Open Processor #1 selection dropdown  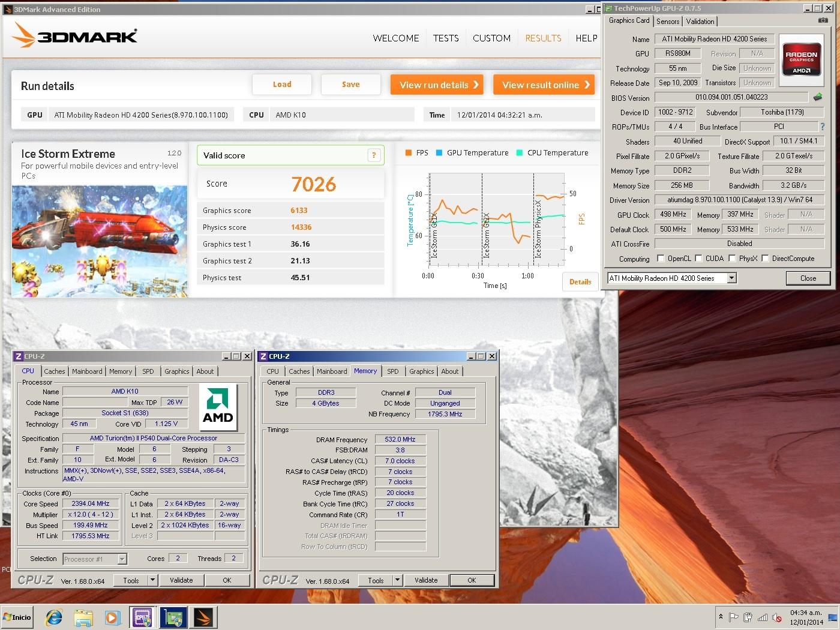pyautogui.click(x=122, y=559)
